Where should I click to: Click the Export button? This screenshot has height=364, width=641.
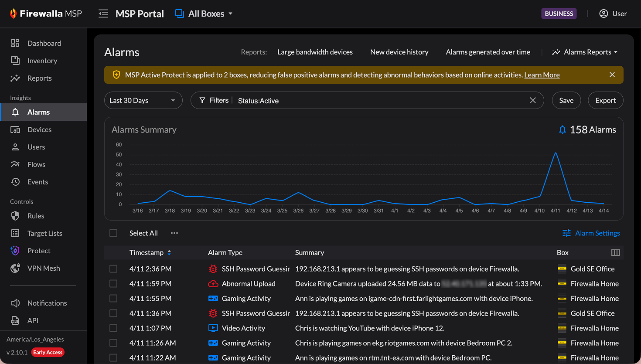coord(605,101)
